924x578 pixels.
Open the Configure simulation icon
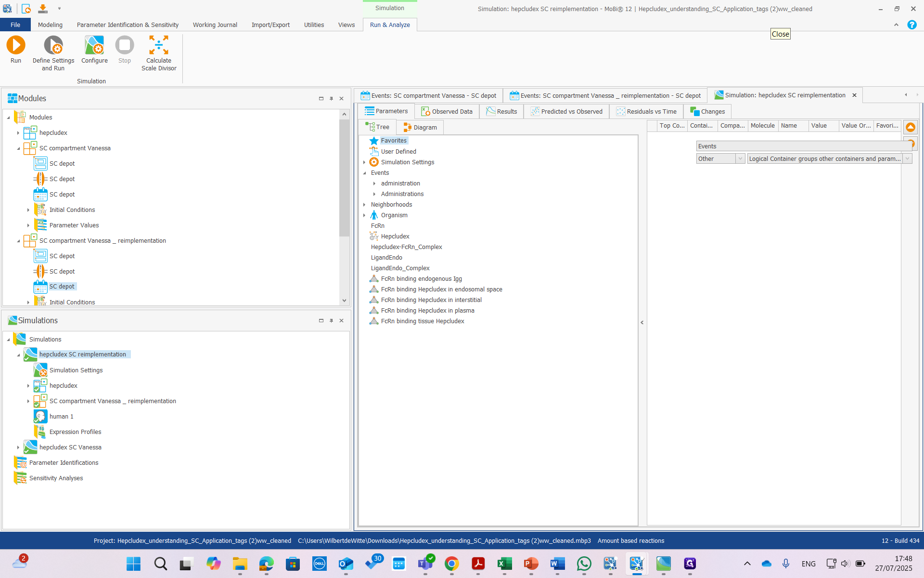click(x=94, y=46)
